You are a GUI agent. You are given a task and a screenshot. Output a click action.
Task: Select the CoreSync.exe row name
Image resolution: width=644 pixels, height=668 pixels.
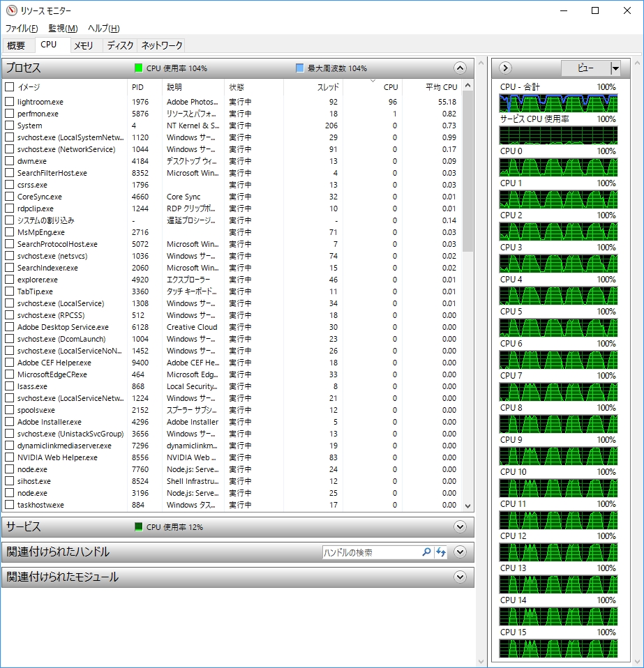pyautogui.click(x=40, y=197)
